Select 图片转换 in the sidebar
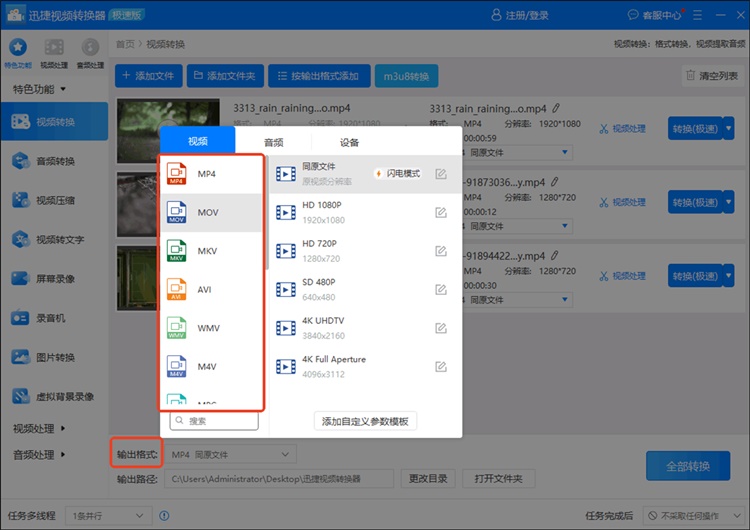Viewport: 750px width, 530px height. pyautogui.click(x=55, y=357)
